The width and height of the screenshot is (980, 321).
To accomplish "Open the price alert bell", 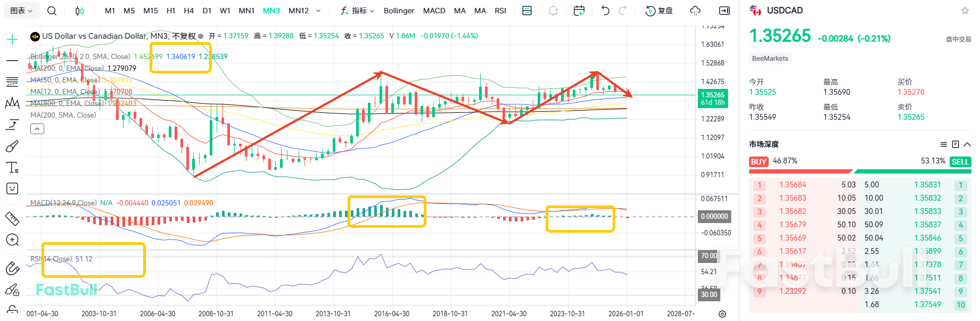I will coord(554,11).
